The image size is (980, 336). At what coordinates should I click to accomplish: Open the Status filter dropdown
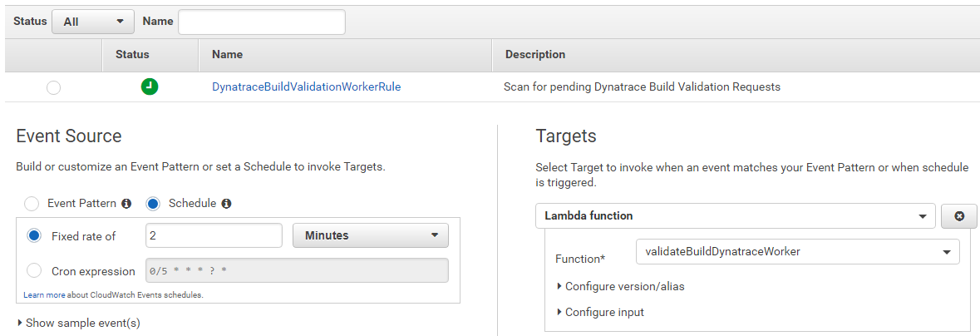pyautogui.click(x=93, y=22)
